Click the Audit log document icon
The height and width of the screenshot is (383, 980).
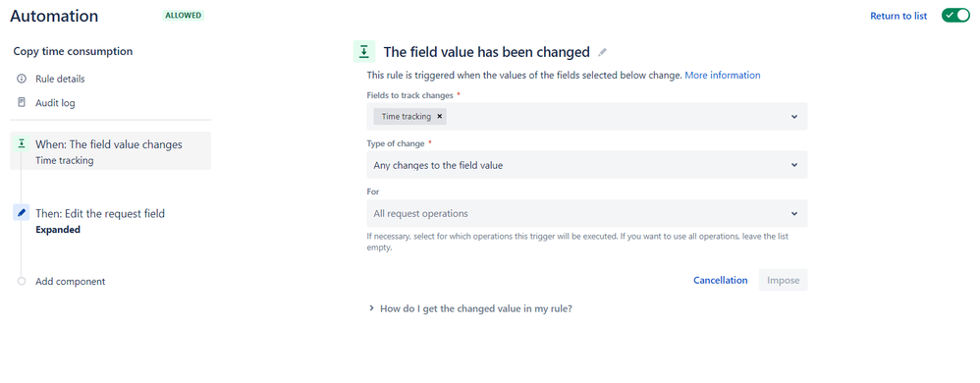point(22,102)
